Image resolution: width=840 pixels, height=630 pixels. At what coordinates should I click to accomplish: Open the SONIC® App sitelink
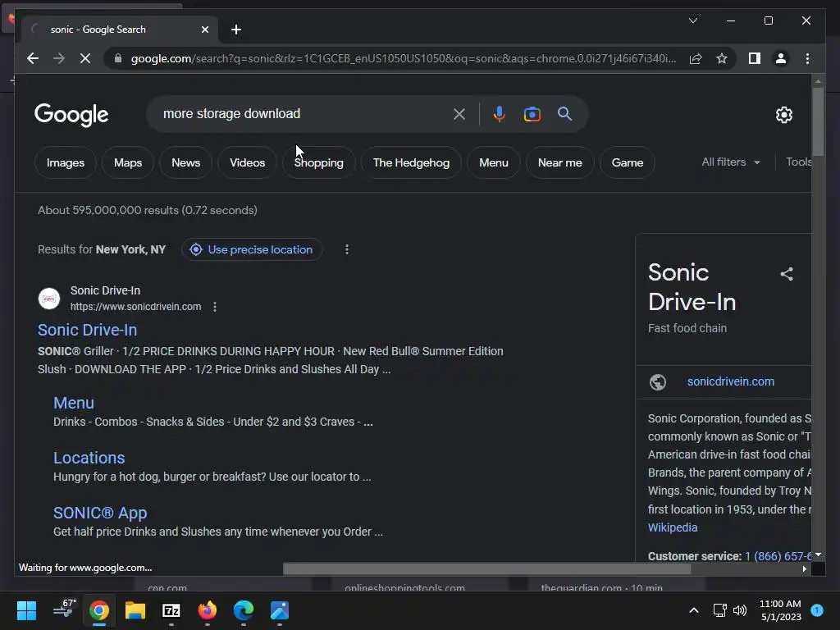tap(100, 513)
